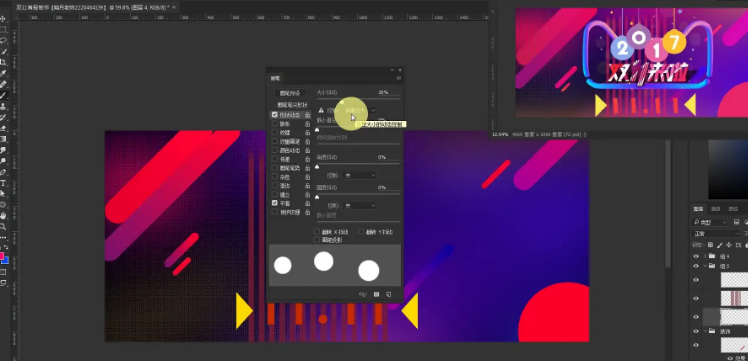
Task: Select the Smudge/Blur tool
Action: click(3, 150)
